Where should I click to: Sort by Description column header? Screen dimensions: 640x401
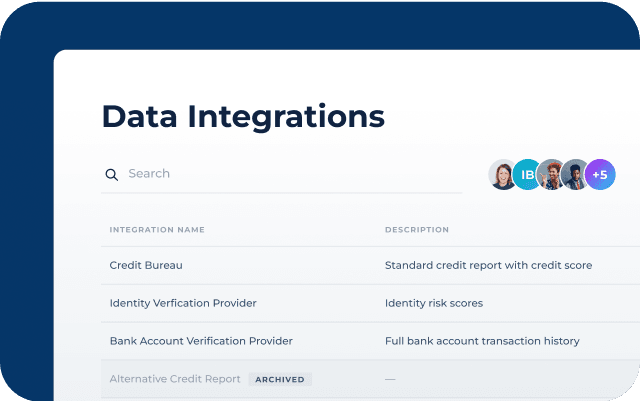coord(417,229)
